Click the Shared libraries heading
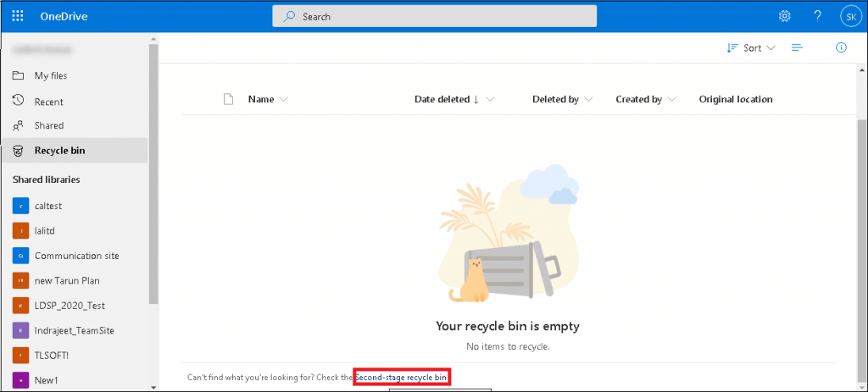The height and width of the screenshot is (392, 868). coord(46,179)
